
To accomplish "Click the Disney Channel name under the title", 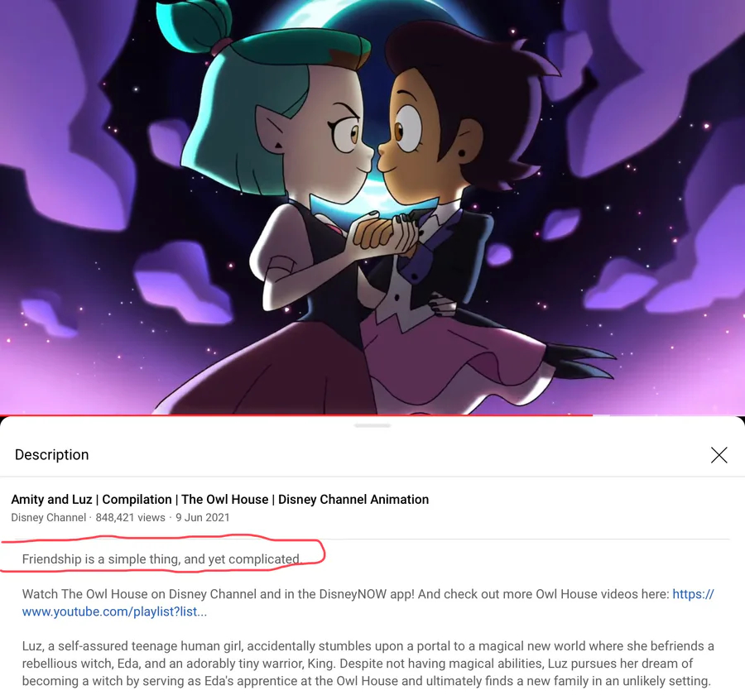I will coord(49,518).
